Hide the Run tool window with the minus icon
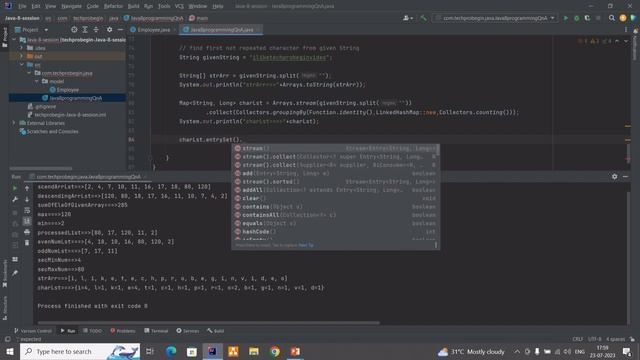Image resolution: width=640 pixels, height=360 pixels. [625, 176]
